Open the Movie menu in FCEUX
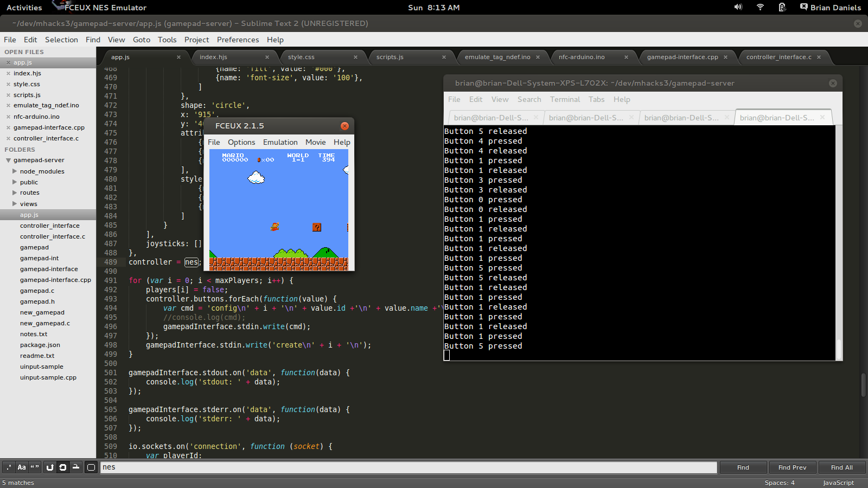 (x=315, y=142)
